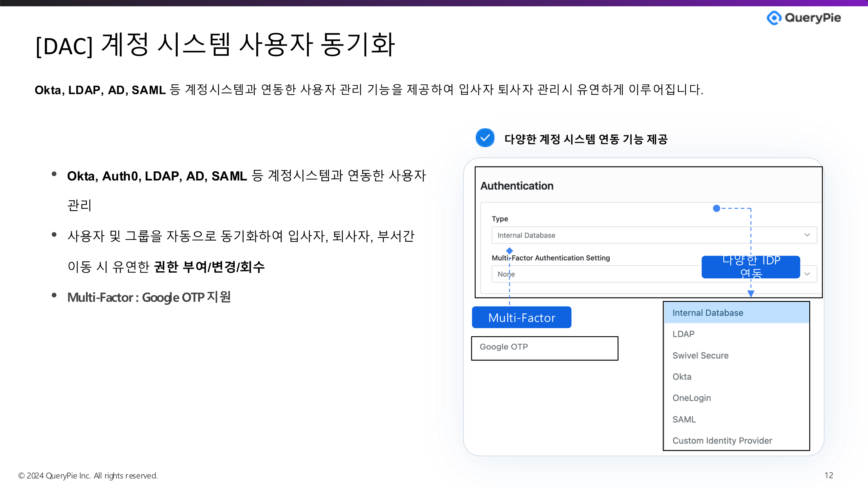Screen dimensions: 868x488
Task: Click the blue dot callout marker
Action: 716,208
